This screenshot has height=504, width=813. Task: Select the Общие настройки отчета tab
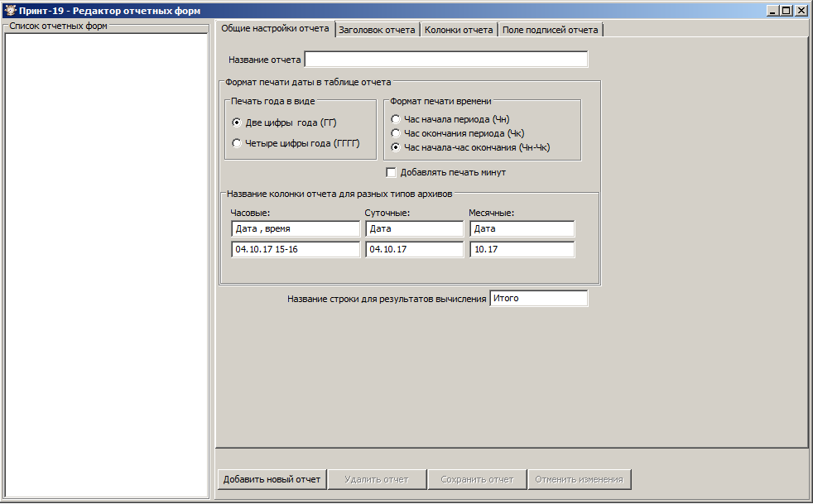click(x=275, y=29)
